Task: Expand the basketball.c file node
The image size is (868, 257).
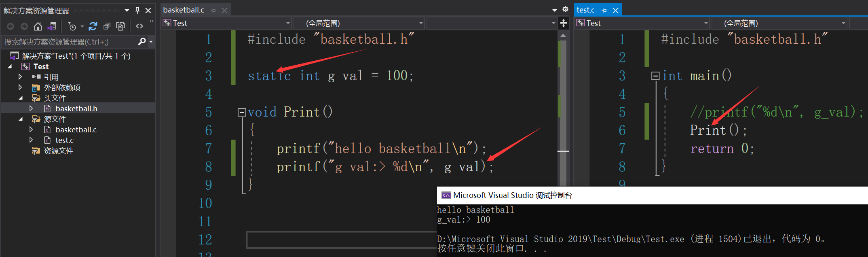Action: (x=31, y=129)
